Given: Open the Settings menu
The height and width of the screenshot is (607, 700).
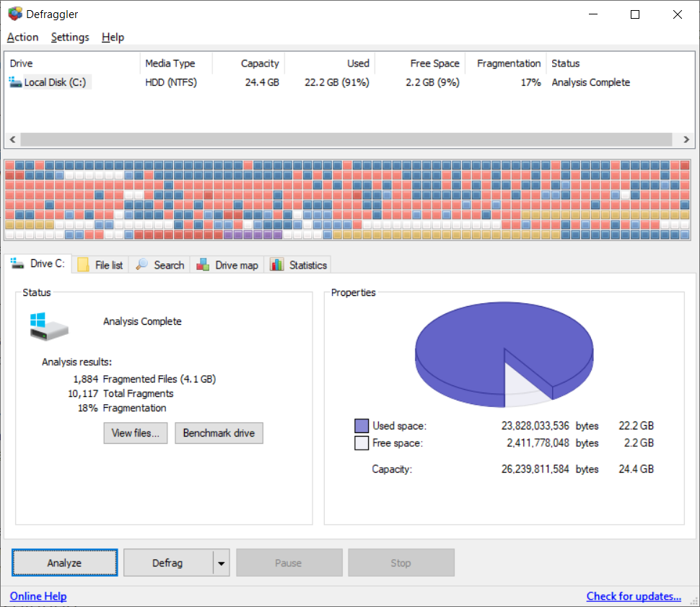Looking at the screenshot, I should (x=69, y=37).
